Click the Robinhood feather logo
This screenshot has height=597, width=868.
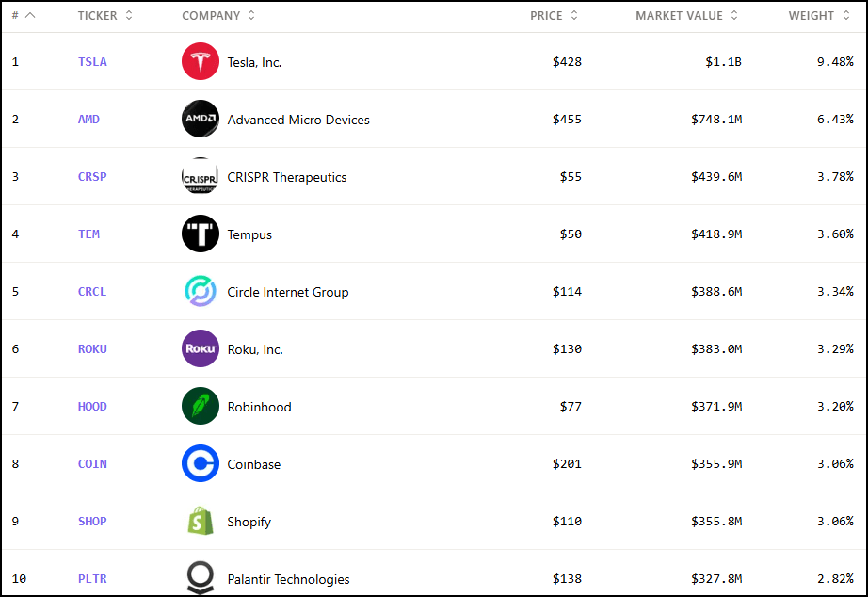(x=201, y=406)
